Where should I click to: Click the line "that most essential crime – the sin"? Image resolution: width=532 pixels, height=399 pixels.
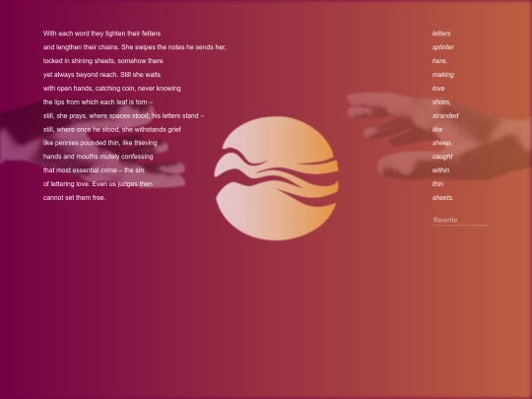pos(94,170)
